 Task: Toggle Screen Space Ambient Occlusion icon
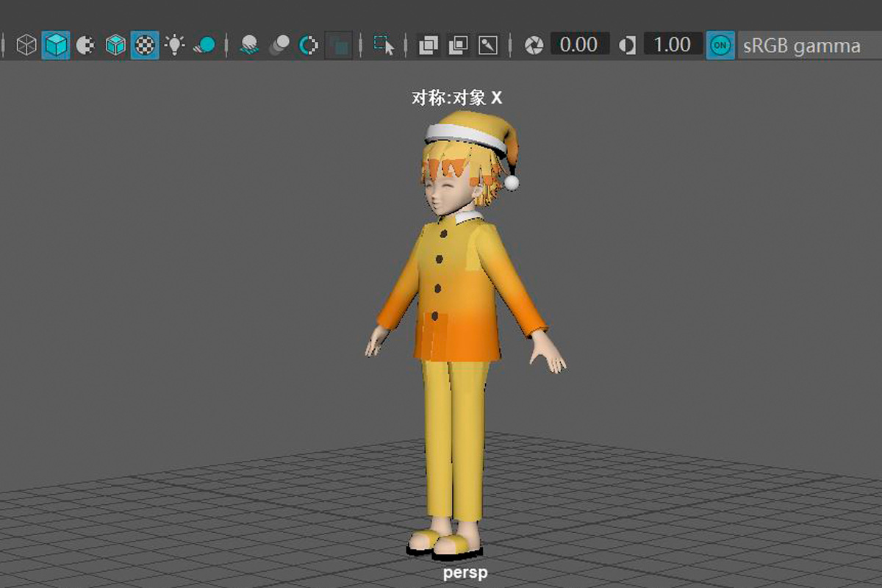coord(249,46)
